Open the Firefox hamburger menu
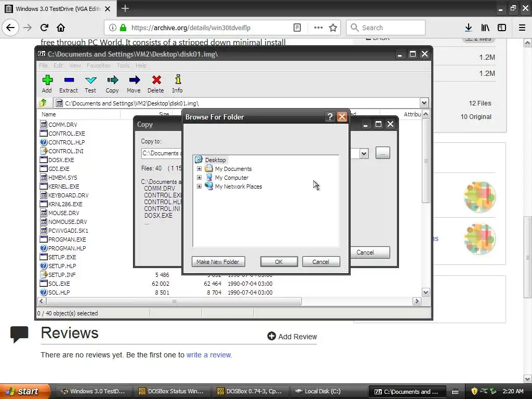The width and height of the screenshot is (532, 399). click(x=522, y=28)
